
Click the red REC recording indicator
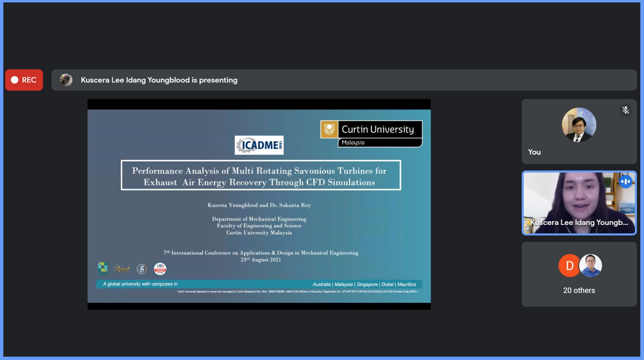(24, 80)
